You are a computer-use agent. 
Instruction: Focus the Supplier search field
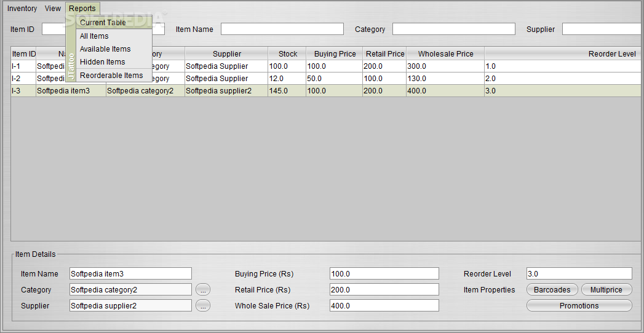click(603, 29)
